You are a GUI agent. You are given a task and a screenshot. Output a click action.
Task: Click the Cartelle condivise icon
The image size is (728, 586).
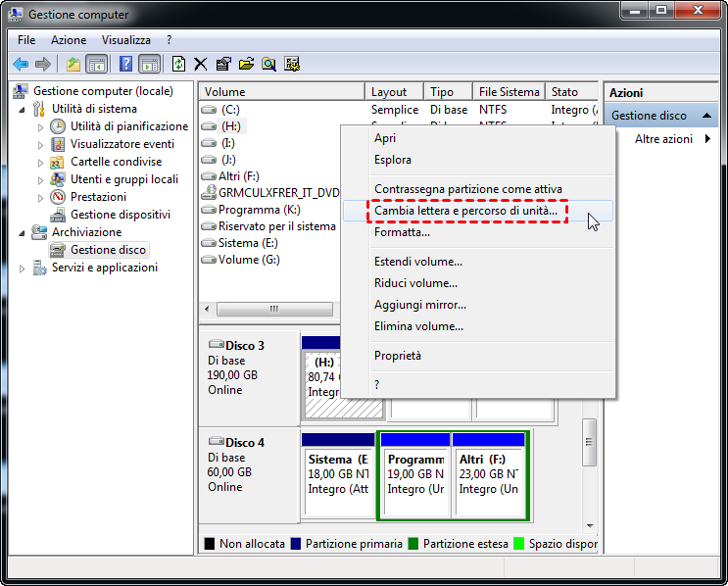pyautogui.click(x=57, y=162)
